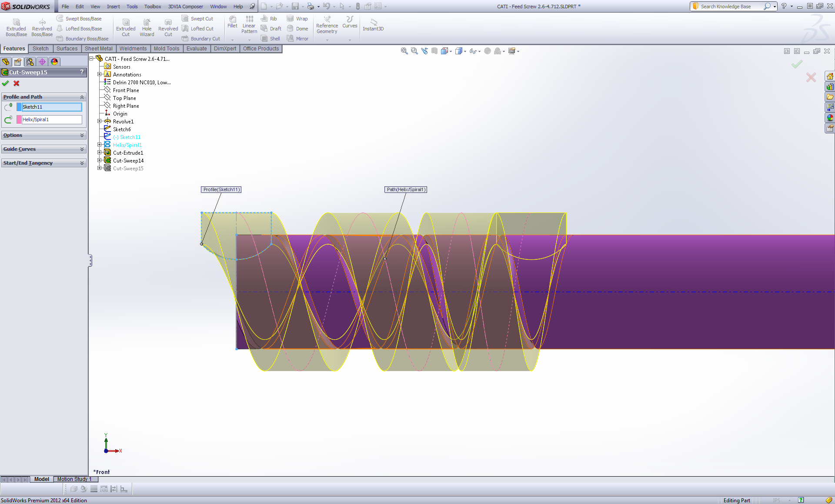Viewport: 835px width, 504px height.
Task: Switch to the Sketch tab
Action: (40, 49)
